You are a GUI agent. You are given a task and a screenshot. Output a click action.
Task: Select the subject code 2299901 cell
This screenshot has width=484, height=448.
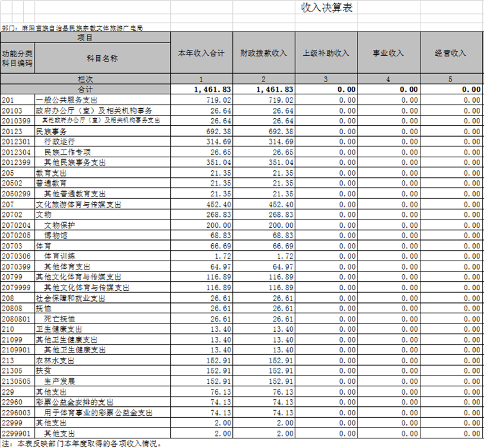(17, 433)
